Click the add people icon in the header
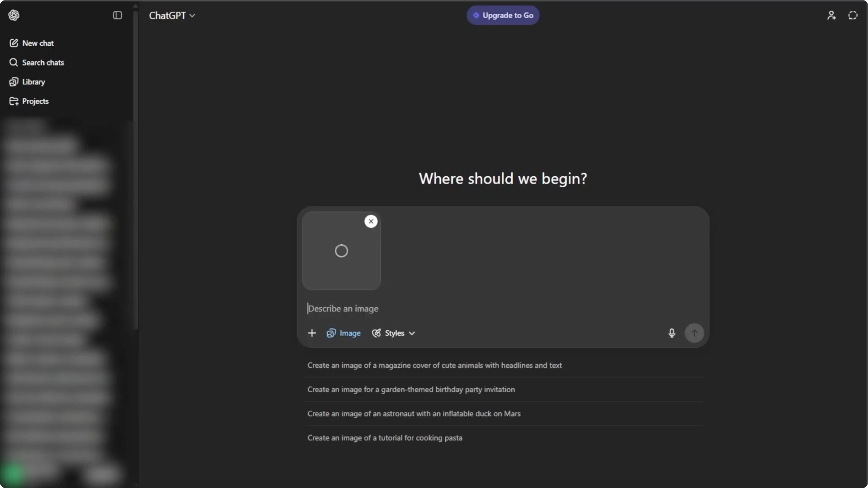The width and height of the screenshot is (868, 488). point(831,15)
